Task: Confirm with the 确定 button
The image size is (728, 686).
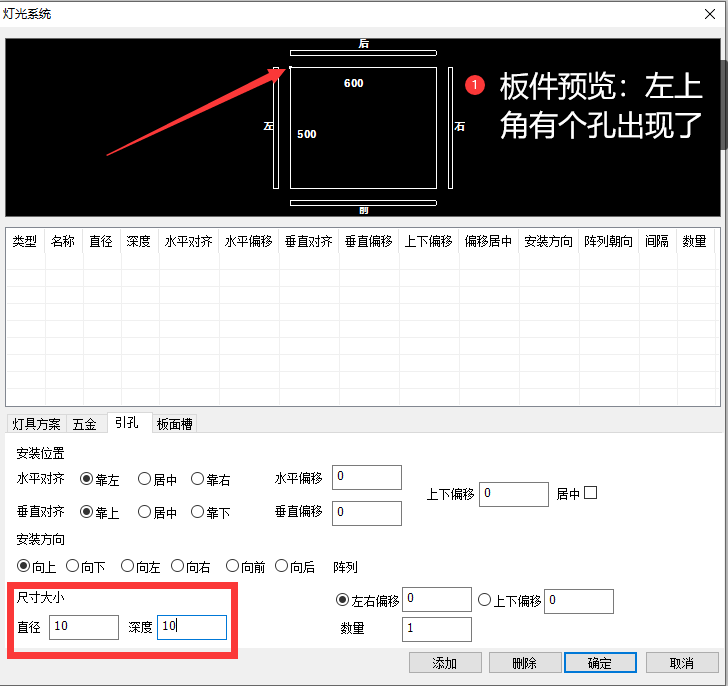Action: tap(600, 663)
